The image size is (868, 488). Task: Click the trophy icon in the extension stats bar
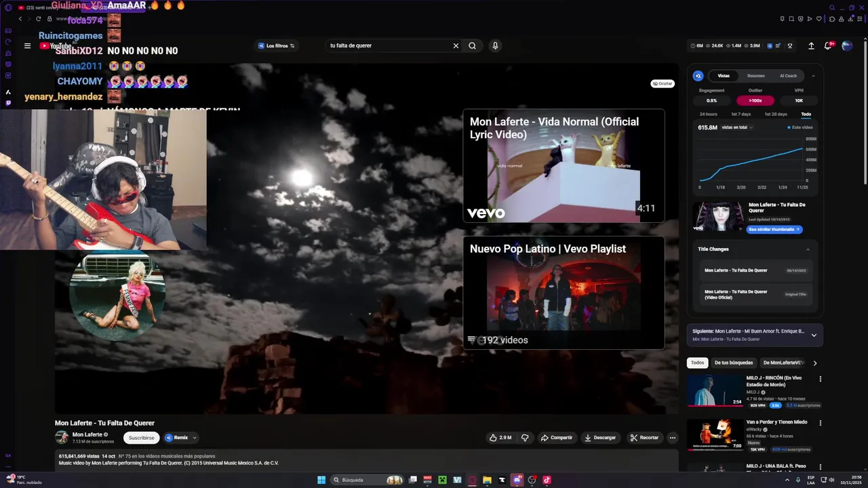(789, 46)
